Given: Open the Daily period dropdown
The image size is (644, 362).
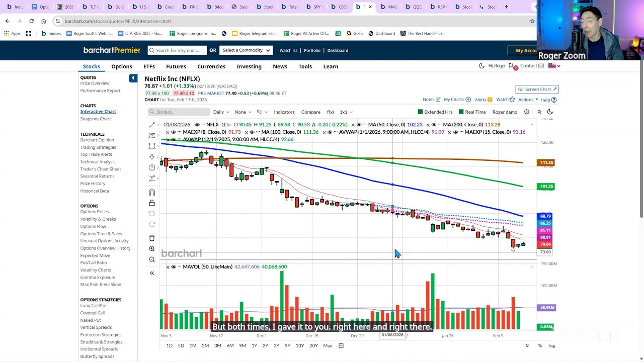Looking at the screenshot, I should click(x=221, y=112).
